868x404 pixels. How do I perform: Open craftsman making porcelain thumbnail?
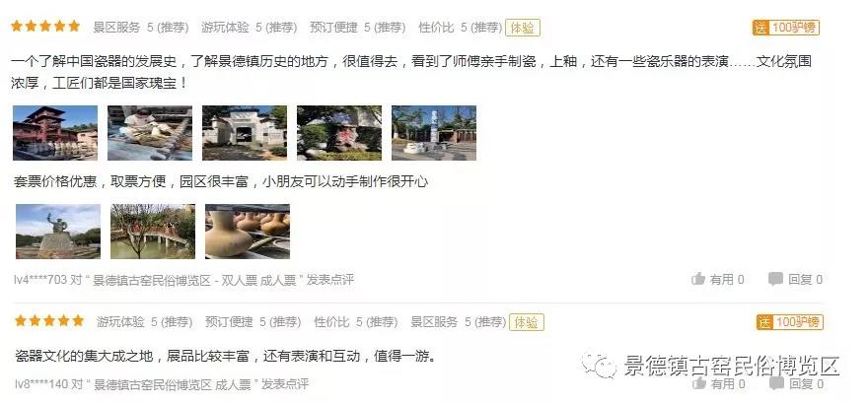click(150, 133)
